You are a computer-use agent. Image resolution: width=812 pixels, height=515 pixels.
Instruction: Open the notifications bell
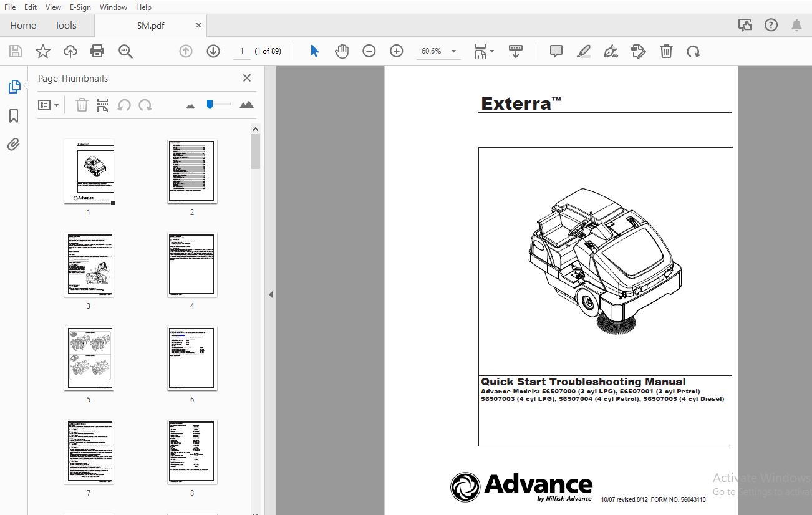click(x=797, y=26)
